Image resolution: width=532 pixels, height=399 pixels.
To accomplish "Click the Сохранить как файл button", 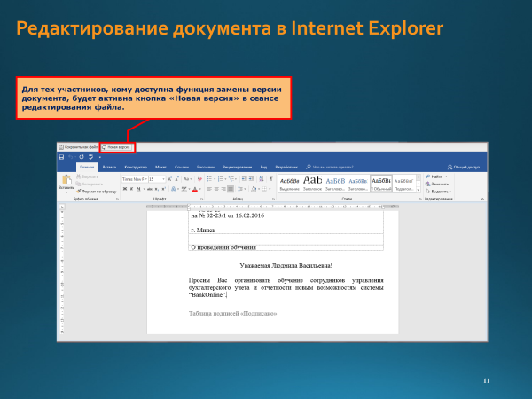I will pos(78,146).
